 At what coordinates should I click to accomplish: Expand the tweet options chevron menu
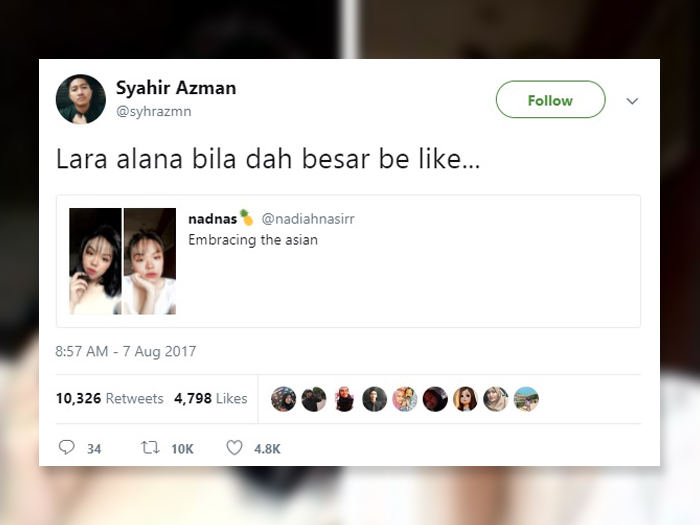click(x=632, y=101)
